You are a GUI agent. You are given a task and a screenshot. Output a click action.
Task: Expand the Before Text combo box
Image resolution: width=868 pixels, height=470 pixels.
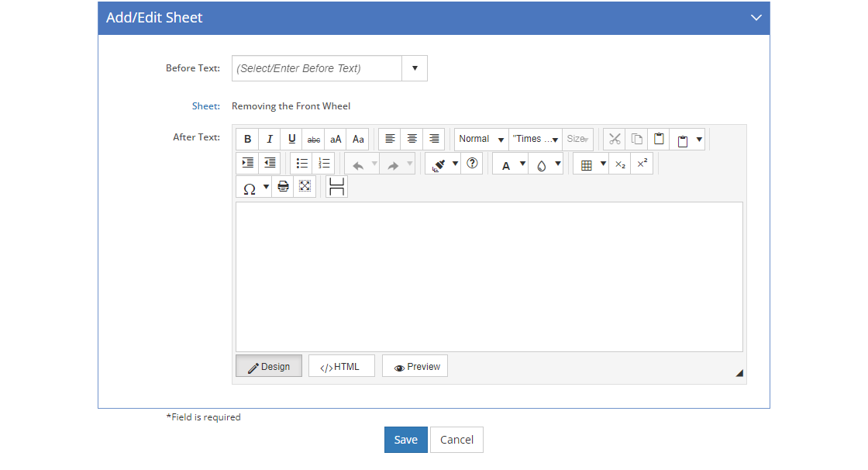click(x=415, y=68)
